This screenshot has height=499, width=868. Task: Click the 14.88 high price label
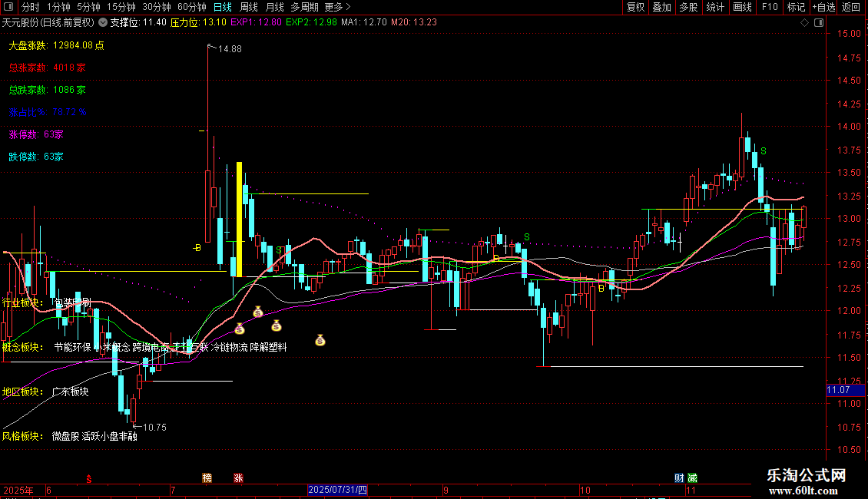(230, 48)
